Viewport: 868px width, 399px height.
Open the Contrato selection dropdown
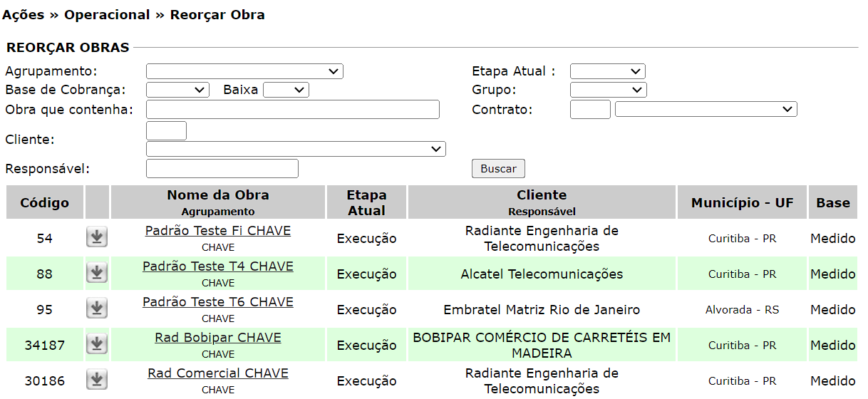click(x=706, y=109)
